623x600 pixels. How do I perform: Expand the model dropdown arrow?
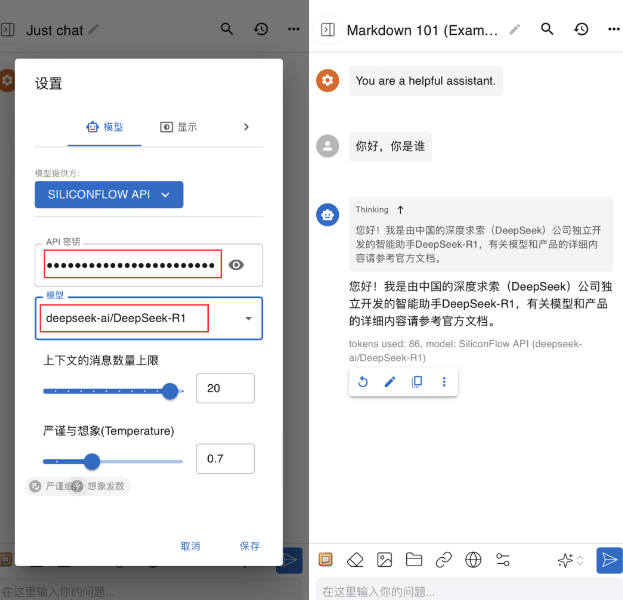click(x=249, y=318)
